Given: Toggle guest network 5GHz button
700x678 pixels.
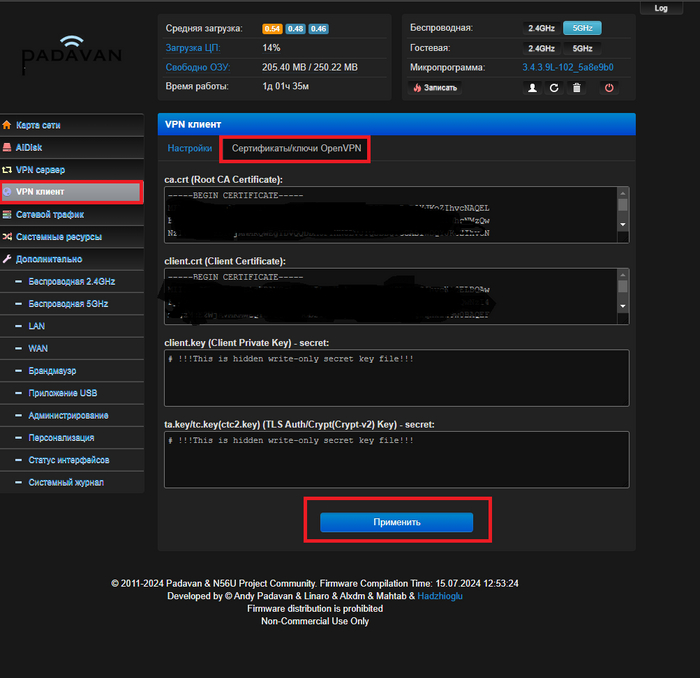Looking at the screenshot, I should point(581,48).
